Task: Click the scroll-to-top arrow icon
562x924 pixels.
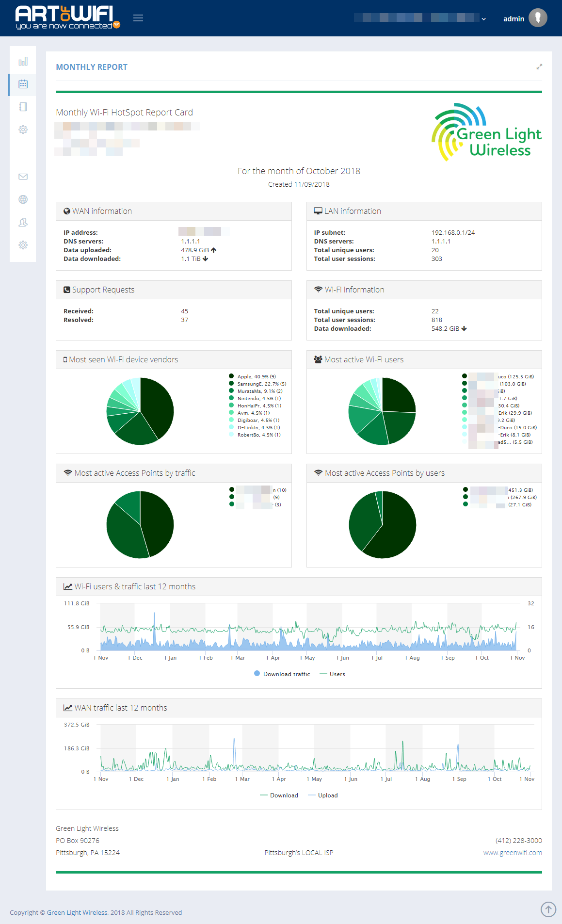Action: click(x=548, y=909)
